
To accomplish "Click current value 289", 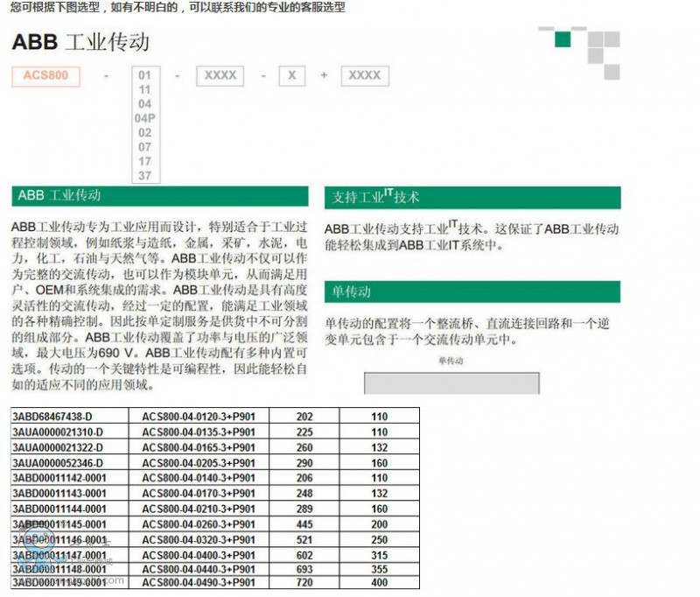I will click(x=304, y=509).
